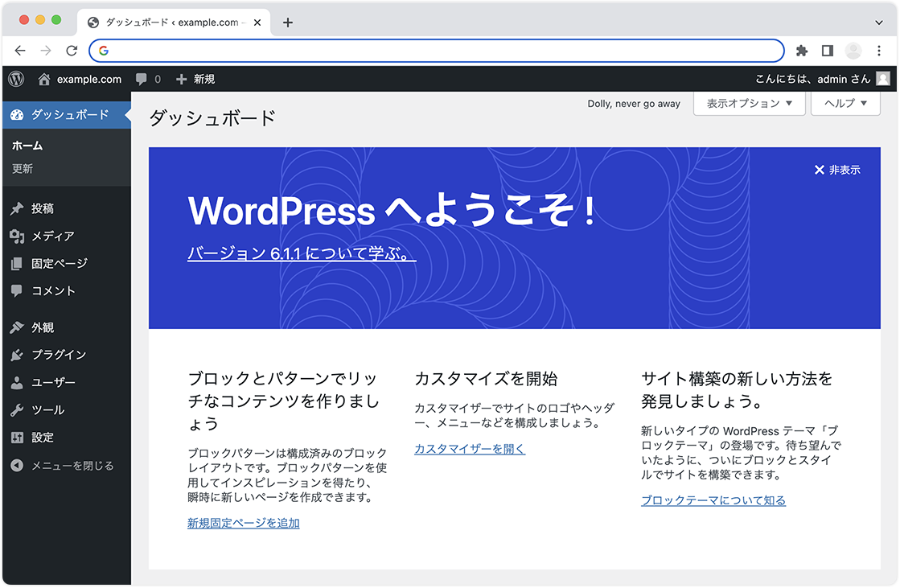Viewport: 900px width, 588px height.
Task: Open the ツール menu label
Action: (x=47, y=410)
